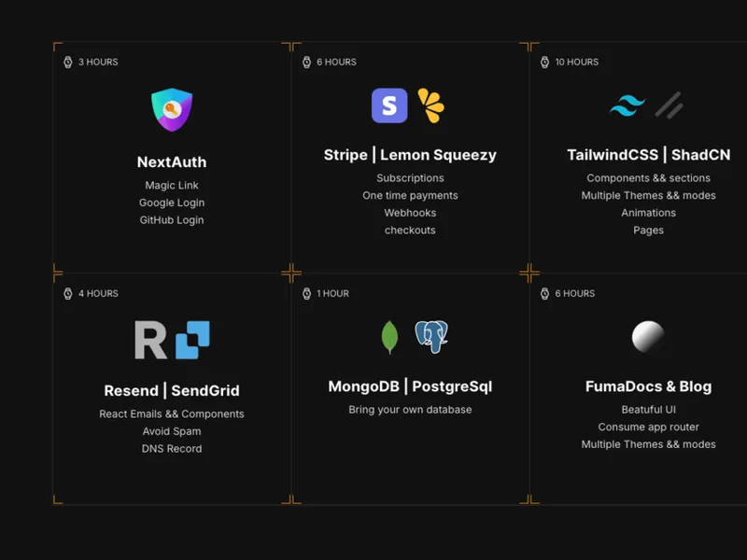Click the NextAuth heading
The height and width of the screenshot is (560, 747).
point(172,161)
